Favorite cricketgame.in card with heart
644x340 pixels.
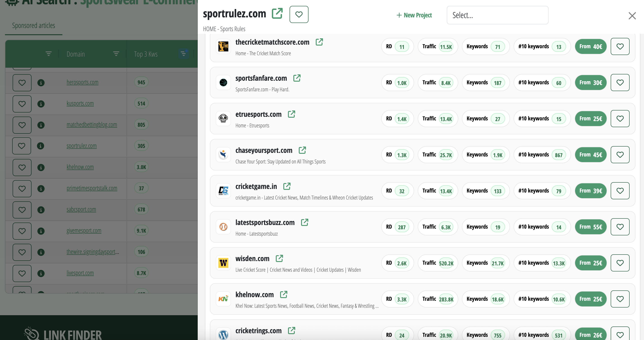pos(620,191)
